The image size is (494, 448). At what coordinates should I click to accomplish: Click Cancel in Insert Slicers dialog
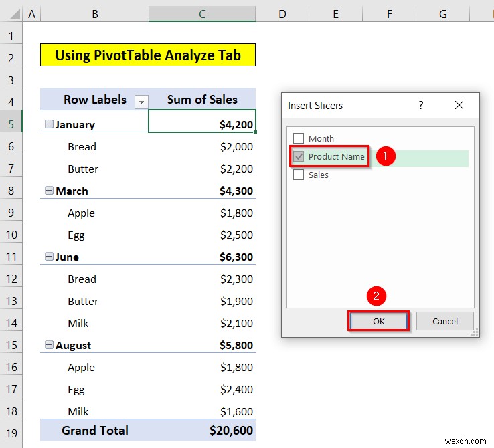445,321
